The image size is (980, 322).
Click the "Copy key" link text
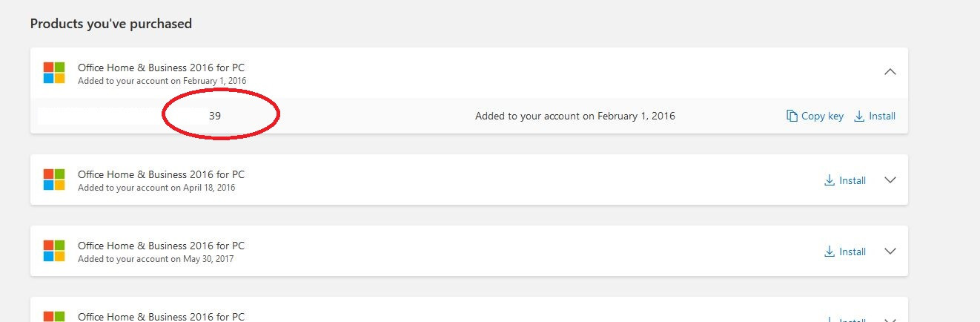click(822, 116)
